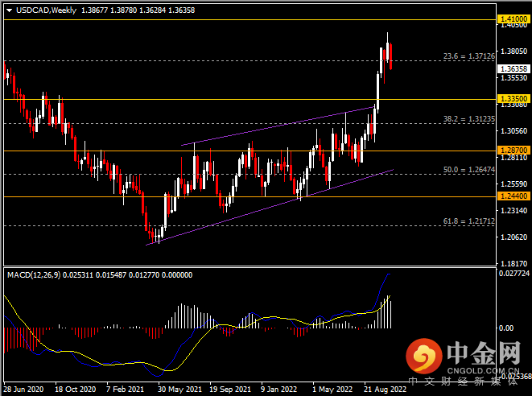The height and width of the screenshot is (396, 532).
Task: Select the 1.28700 orange price label
Action: click(513, 150)
